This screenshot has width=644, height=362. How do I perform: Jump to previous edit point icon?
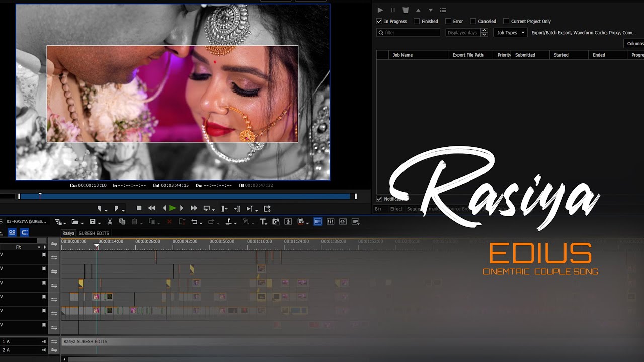224,208
